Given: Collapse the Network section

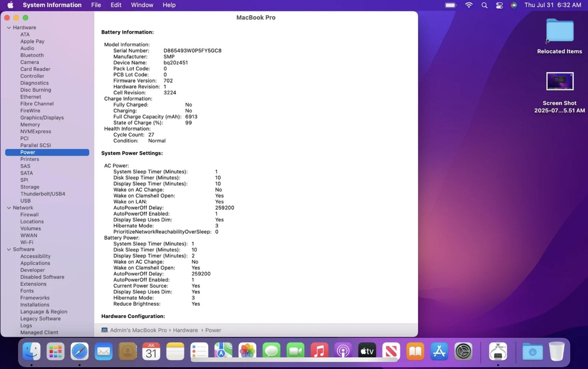Looking at the screenshot, I should click(x=9, y=208).
